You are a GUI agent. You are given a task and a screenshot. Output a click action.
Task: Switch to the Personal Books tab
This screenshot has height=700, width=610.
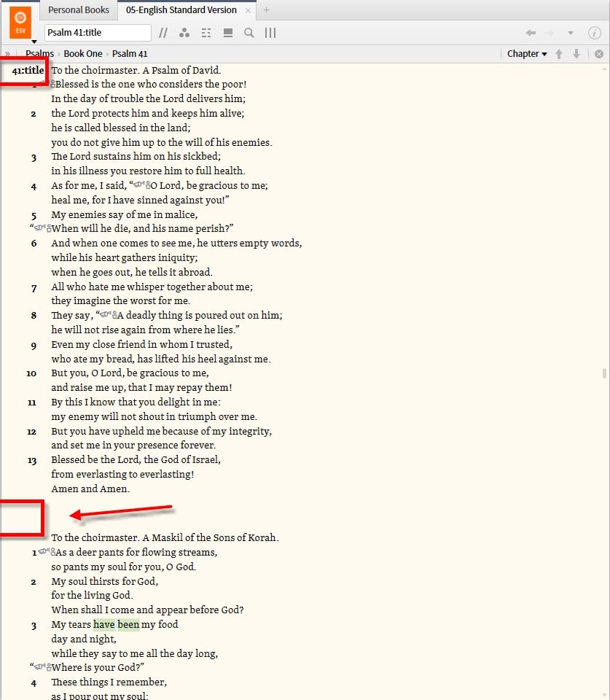point(79,9)
